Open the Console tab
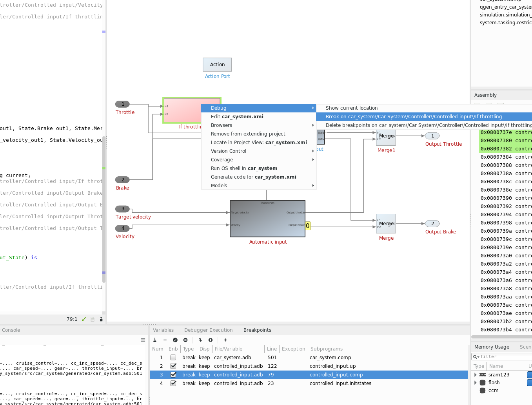 (x=11, y=330)
